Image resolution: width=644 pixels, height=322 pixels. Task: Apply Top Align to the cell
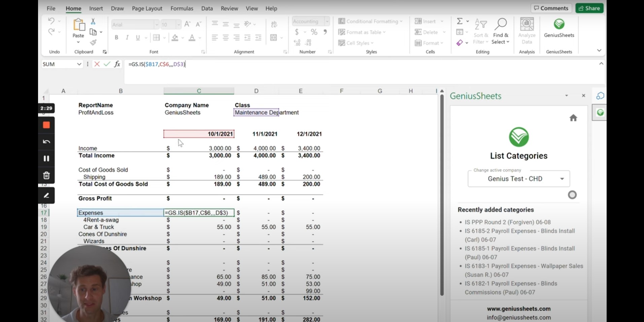215,24
